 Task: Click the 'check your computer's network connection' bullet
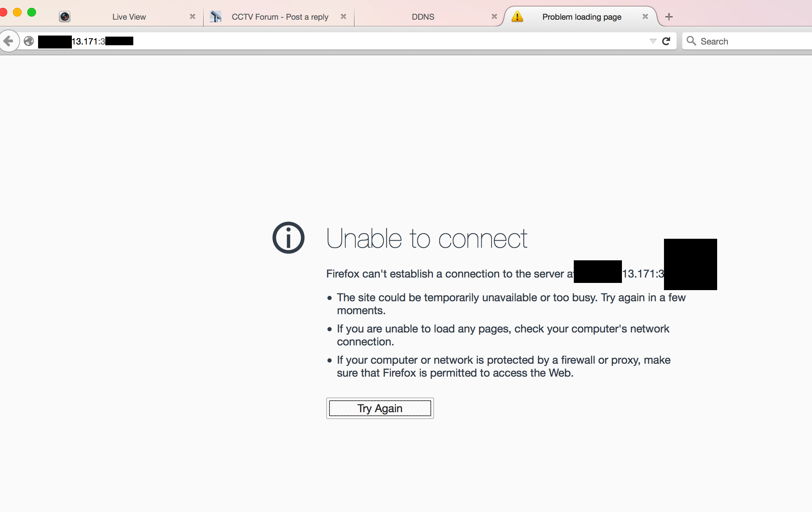[503, 335]
